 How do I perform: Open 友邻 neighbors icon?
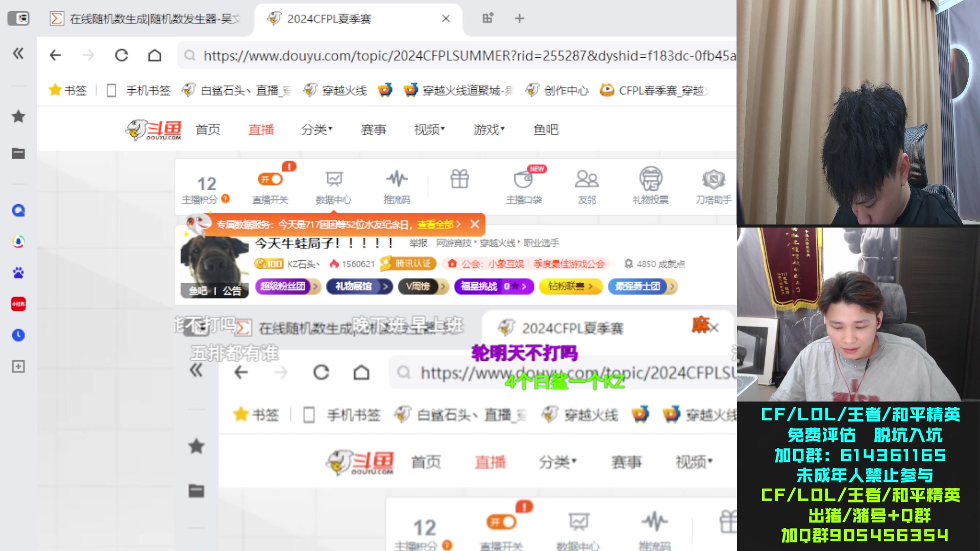coord(587,186)
